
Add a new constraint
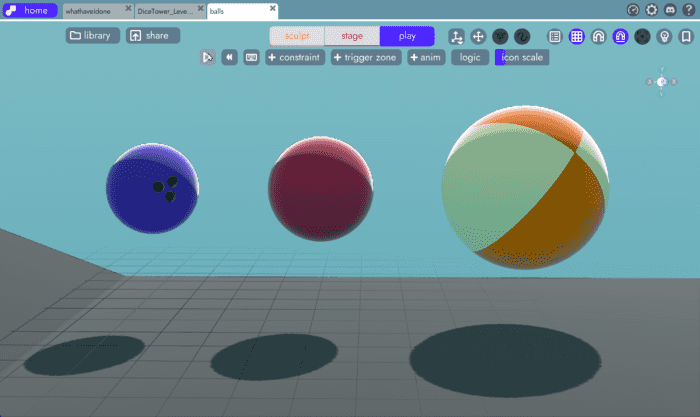coord(295,57)
